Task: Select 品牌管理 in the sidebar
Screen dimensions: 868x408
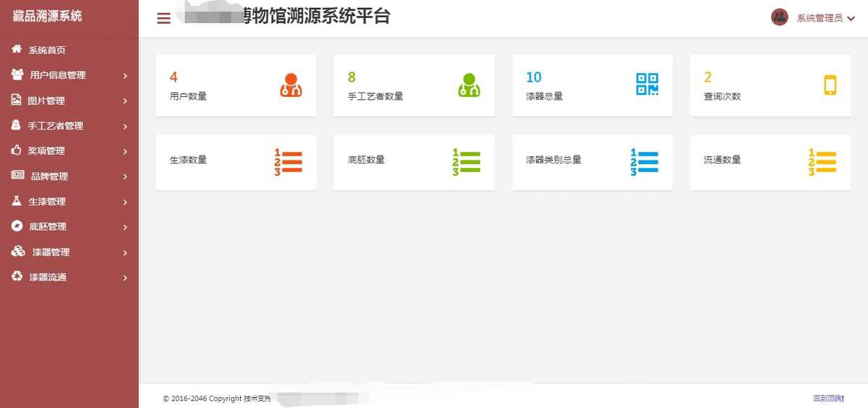Action: [x=49, y=177]
